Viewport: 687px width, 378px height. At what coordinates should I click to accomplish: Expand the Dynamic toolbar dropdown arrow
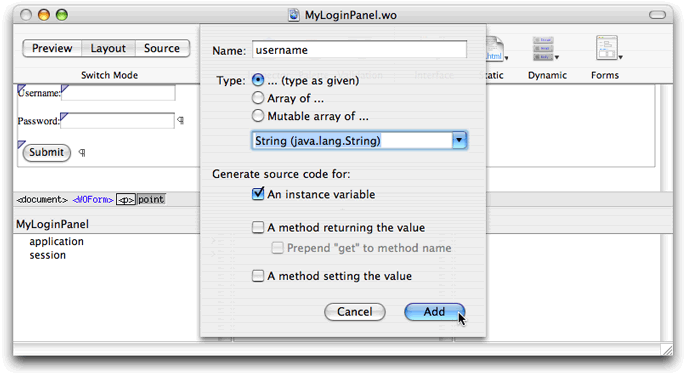[557, 57]
